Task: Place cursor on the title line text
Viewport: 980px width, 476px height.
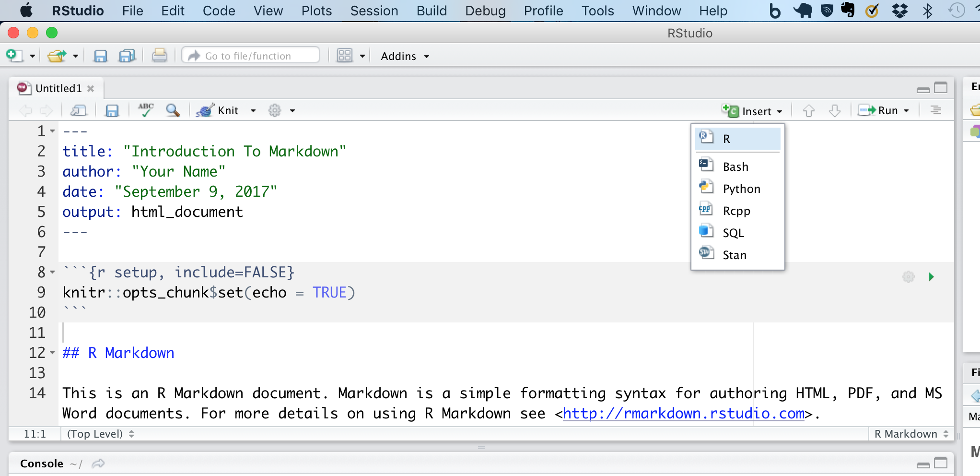Action: 204,151
